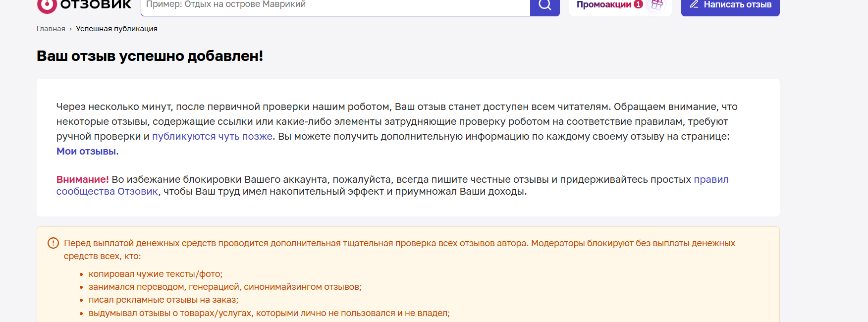Click the ОТЗОВИК site name text
This screenshot has height=322, width=868.
coord(96,5)
